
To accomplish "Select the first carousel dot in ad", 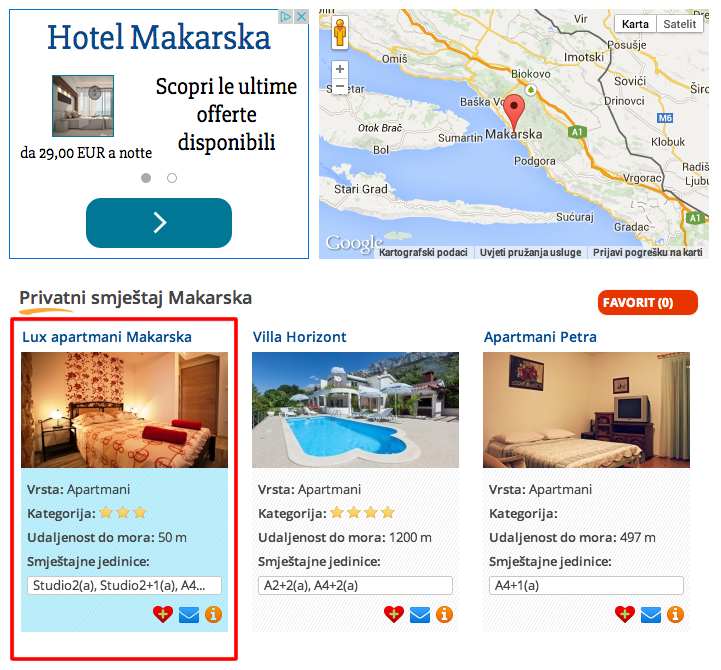I will pyautogui.click(x=146, y=178).
